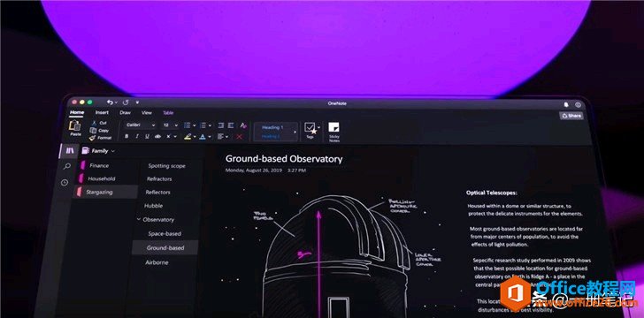Collapse the Observatory page group

[138, 220]
